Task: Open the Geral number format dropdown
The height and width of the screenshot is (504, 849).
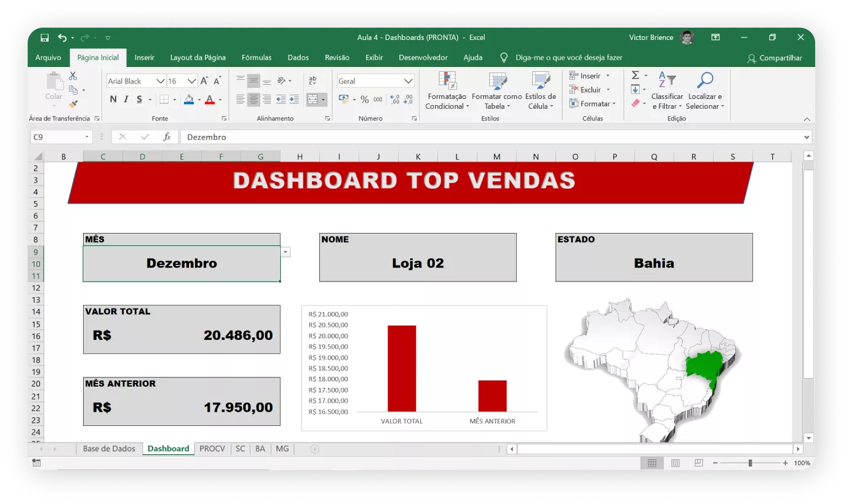Action: [x=409, y=81]
